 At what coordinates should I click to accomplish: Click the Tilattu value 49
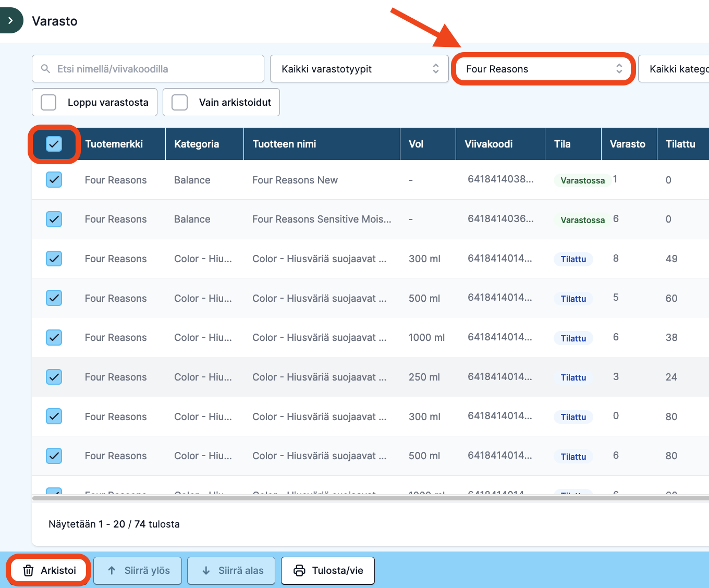point(671,259)
